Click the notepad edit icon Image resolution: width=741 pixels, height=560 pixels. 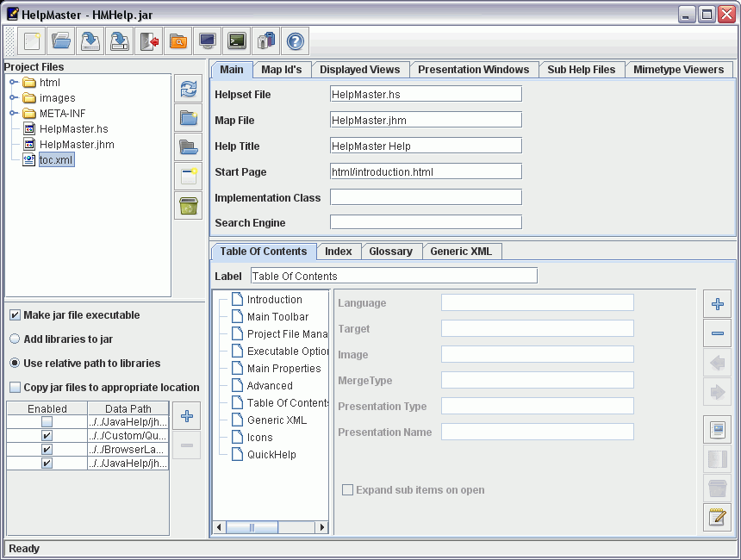[717, 517]
